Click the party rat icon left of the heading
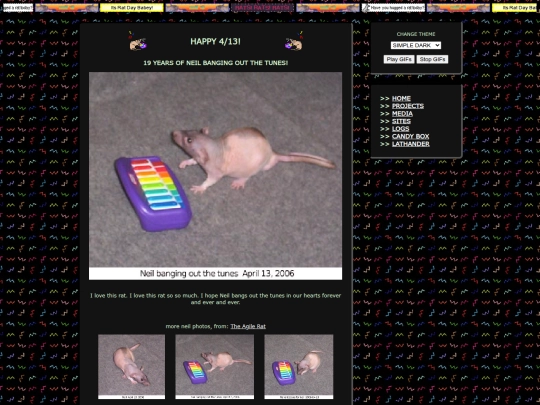The image size is (540, 405). coord(138,41)
